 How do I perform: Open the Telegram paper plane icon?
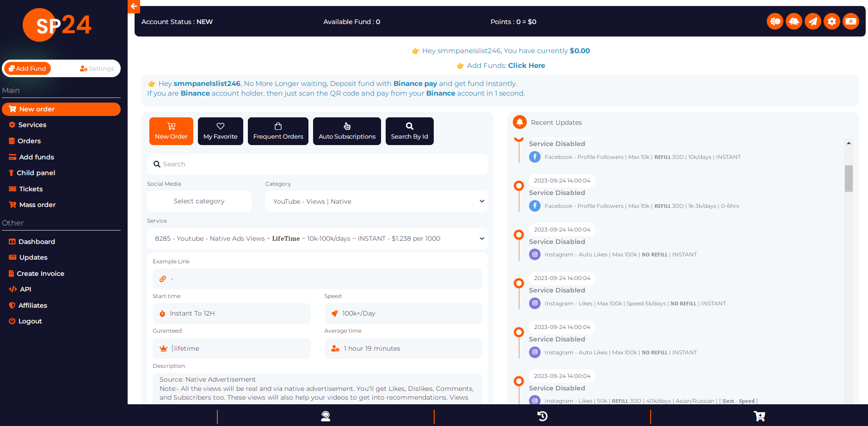813,21
